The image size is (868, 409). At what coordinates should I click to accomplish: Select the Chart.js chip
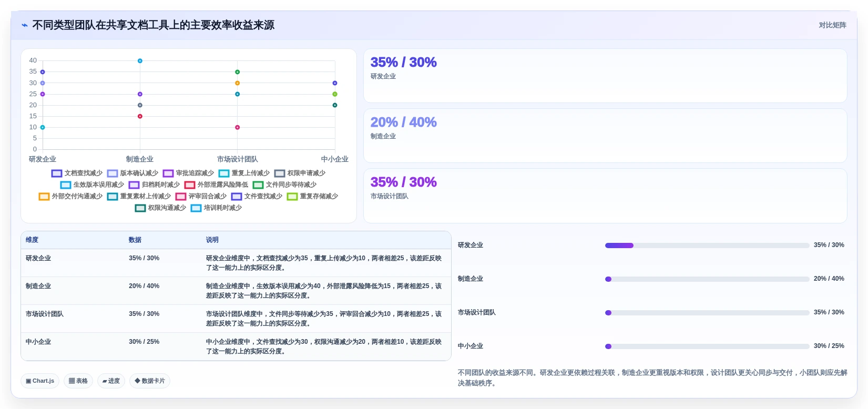point(40,381)
